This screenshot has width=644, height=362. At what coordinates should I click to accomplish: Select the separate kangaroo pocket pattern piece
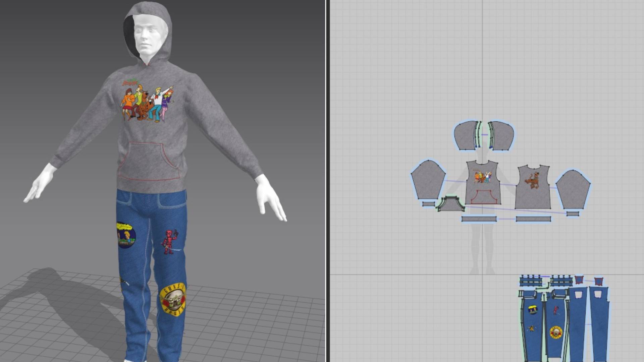pos(451,204)
